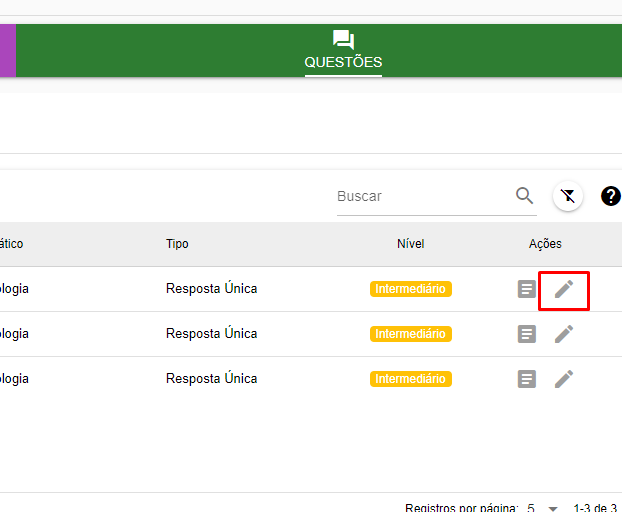The width and height of the screenshot is (622, 512).
Task: Edit the first question with pencil icon
Action: (x=564, y=289)
